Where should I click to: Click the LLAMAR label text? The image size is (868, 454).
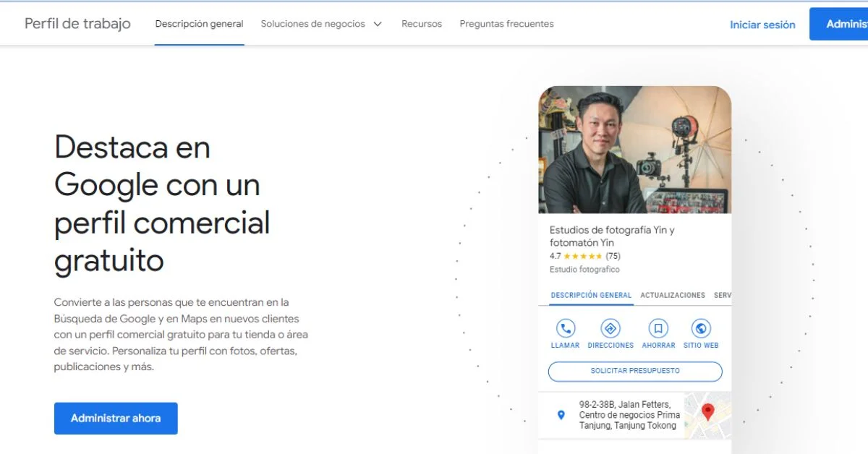[x=565, y=346]
